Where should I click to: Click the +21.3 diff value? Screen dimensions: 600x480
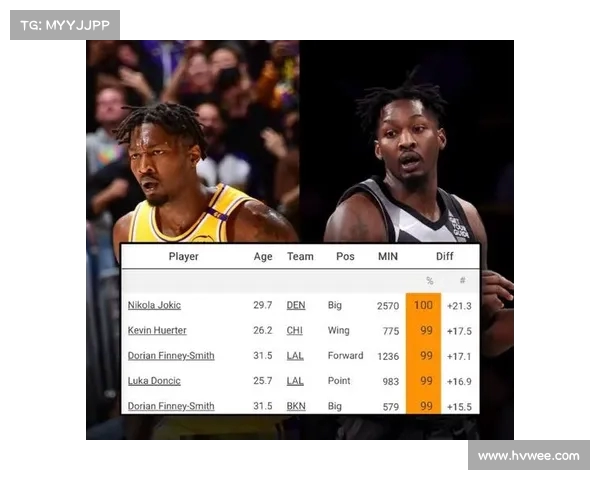tap(459, 306)
